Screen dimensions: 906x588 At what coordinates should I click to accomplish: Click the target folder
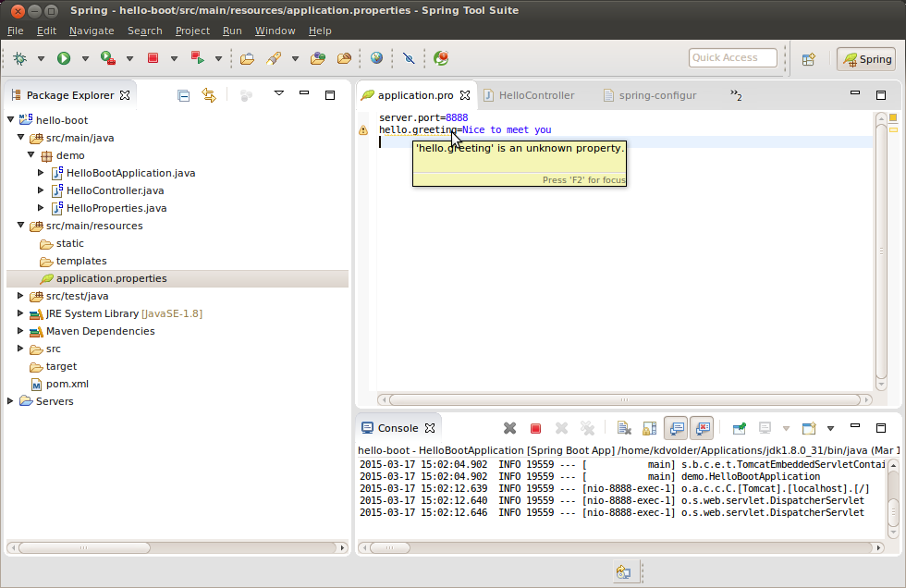(x=61, y=366)
